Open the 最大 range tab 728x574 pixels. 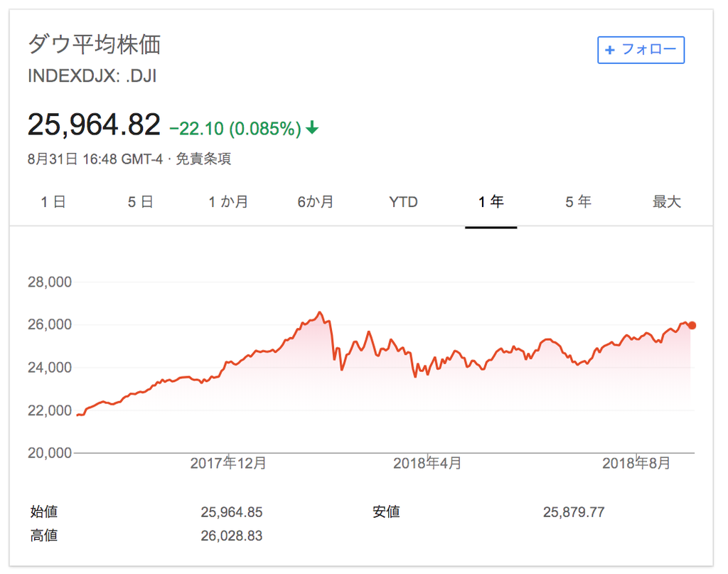tap(666, 202)
